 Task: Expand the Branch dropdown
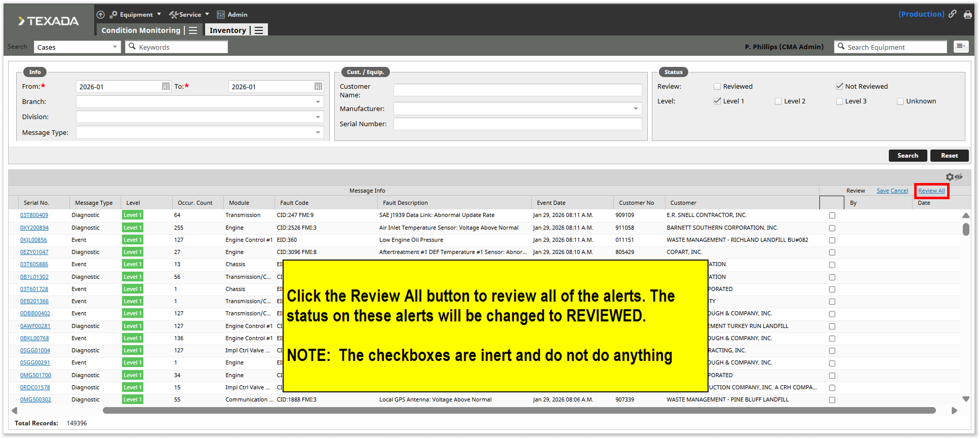[318, 102]
